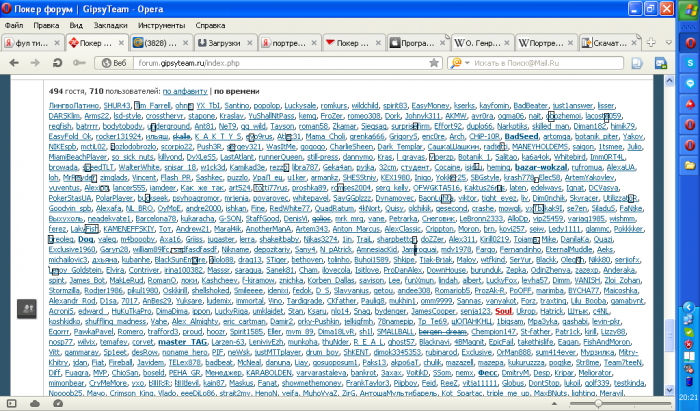
Task: Open the top Opera icon in taskbar
Action: coord(690,43)
